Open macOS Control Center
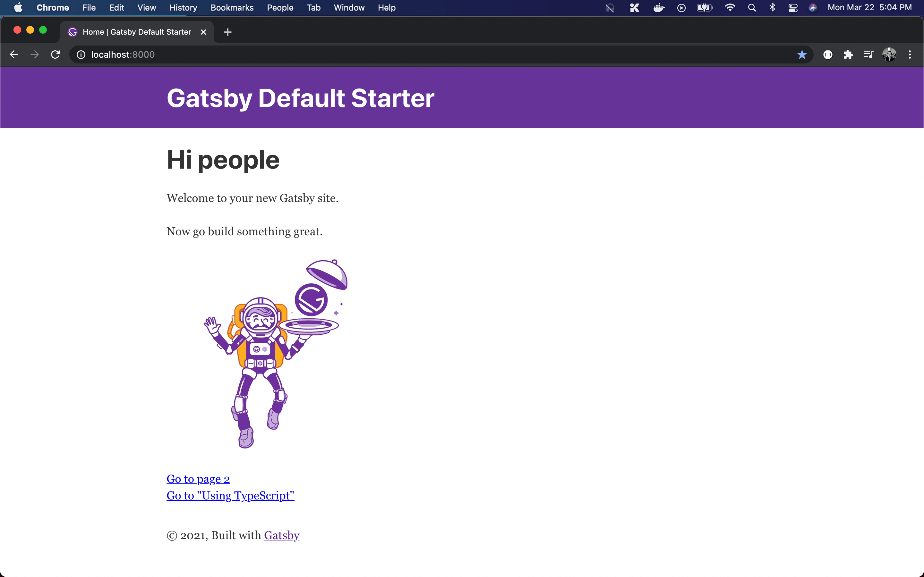Viewport: 924px width, 577px height. (793, 8)
